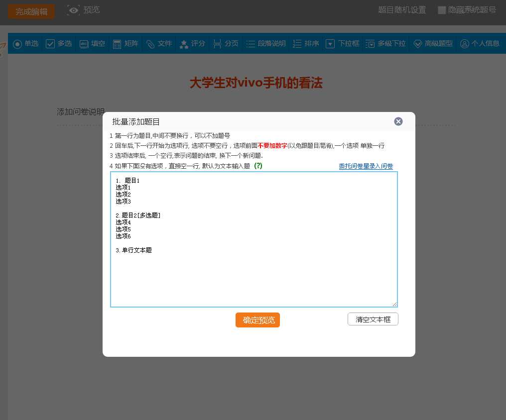Image resolution: width=506 pixels, height=420 pixels.
Task: Insert a matrix (矩阵) question
Action: coord(126,43)
